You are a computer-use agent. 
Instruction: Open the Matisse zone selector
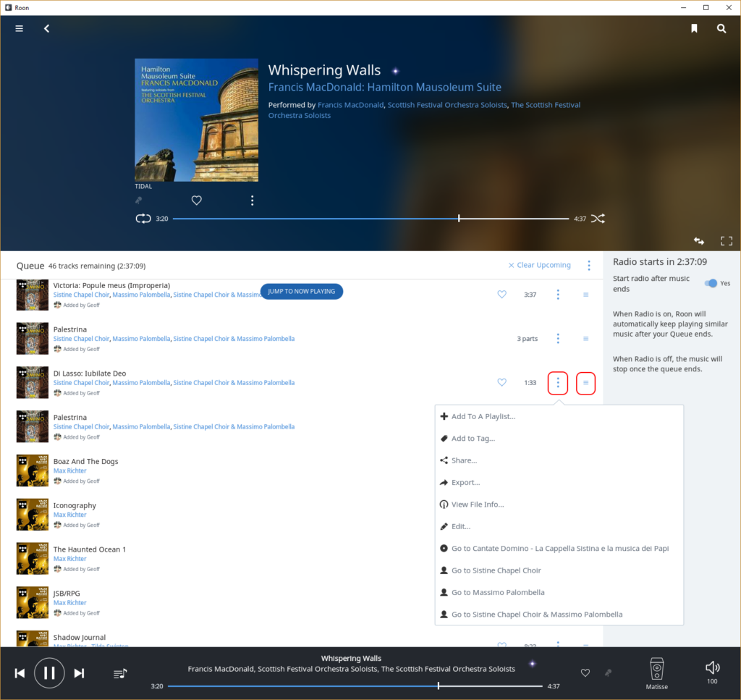[657, 673]
